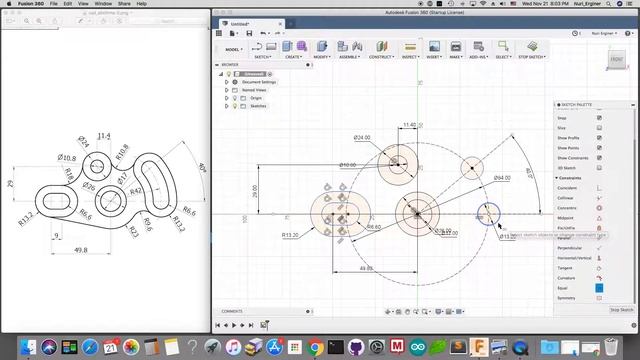
Task: Toggle the Show Profile checkbox
Action: [x=599, y=138]
